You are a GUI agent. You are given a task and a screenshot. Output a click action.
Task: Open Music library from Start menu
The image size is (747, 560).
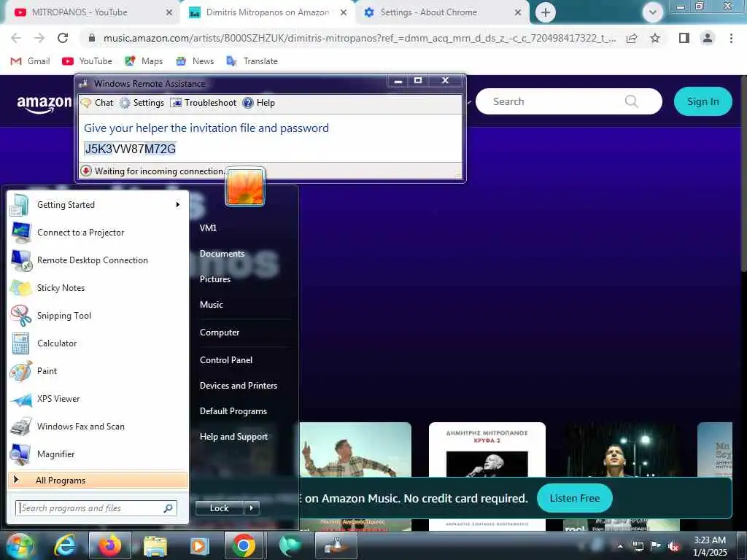coord(212,305)
